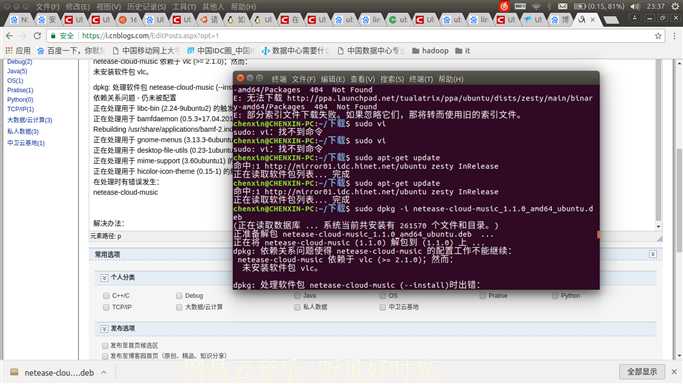Open 查看(V) menu in the terminal window
The image size is (683, 384).
point(362,79)
